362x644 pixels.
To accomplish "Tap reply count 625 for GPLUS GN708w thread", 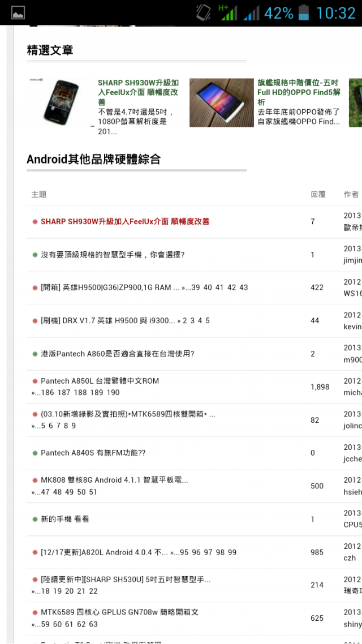I will 317,618.
